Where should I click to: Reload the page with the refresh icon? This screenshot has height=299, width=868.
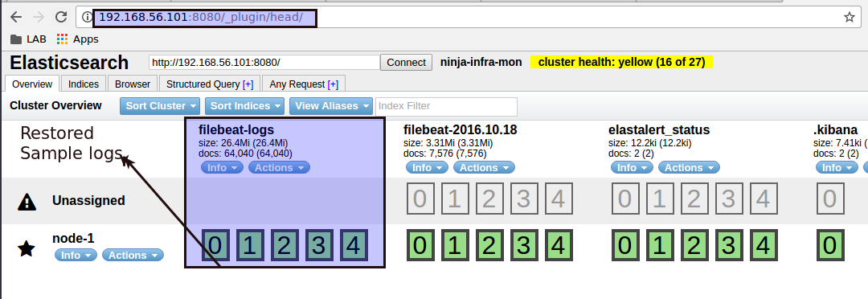click(x=61, y=17)
